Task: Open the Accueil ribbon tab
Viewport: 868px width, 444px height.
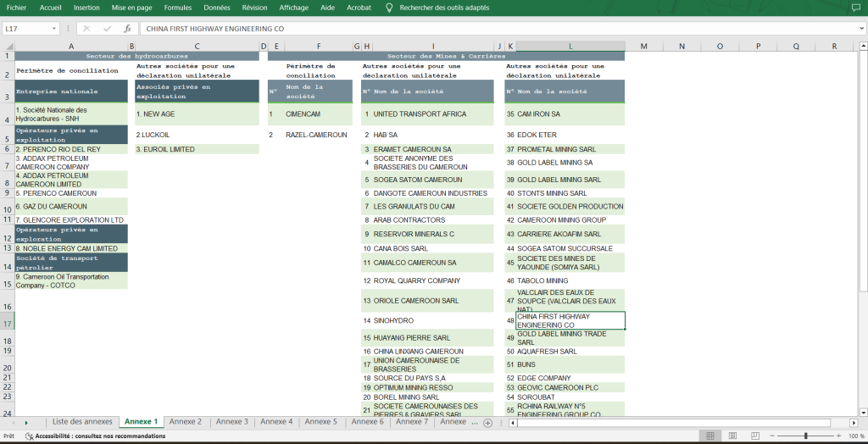Action: 51,8
